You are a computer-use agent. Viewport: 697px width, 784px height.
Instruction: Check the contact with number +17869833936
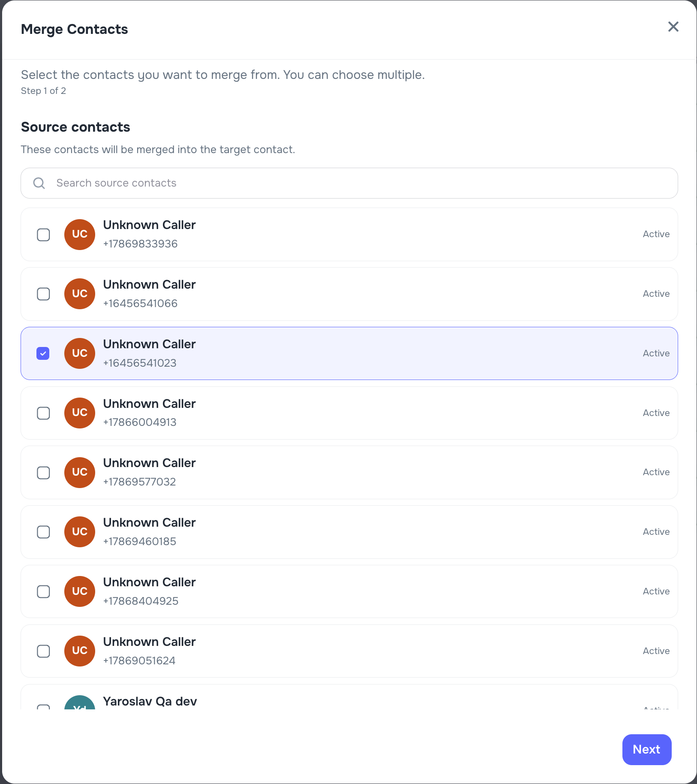tap(43, 235)
